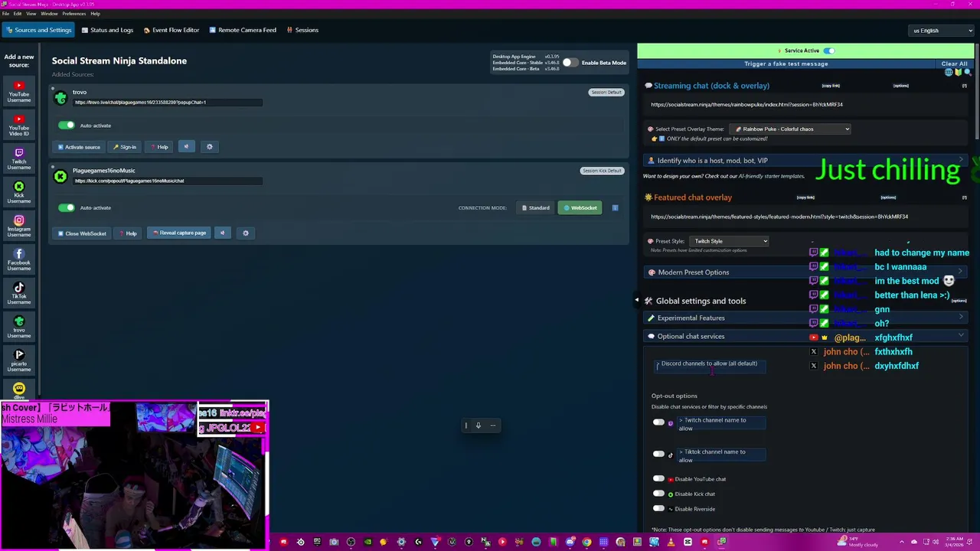This screenshot has height=551, width=980.
Task: Add a trovo Username source from the sidebar
Action: 19,328
